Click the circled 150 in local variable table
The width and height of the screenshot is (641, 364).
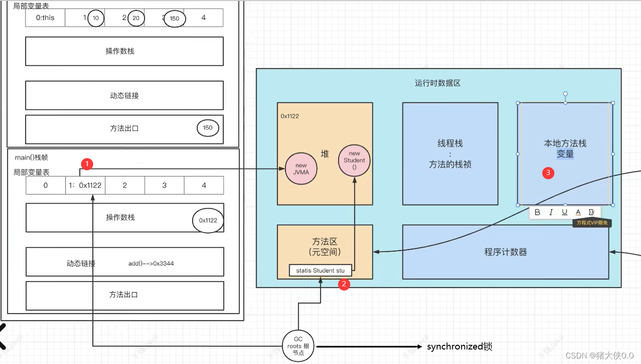click(174, 19)
